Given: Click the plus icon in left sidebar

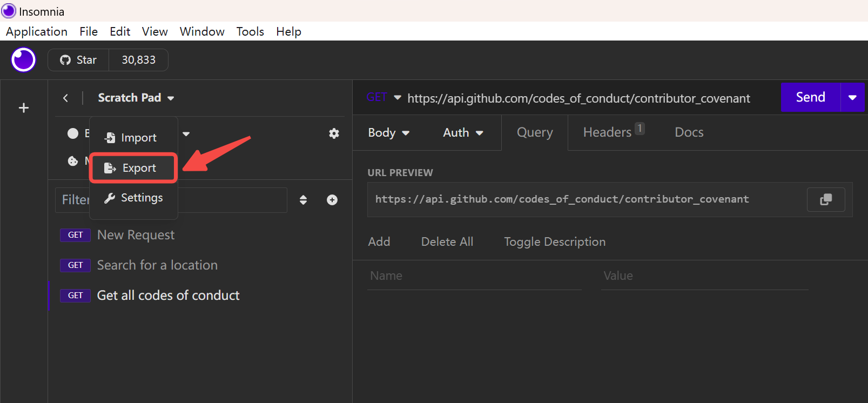Looking at the screenshot, I should pyautogui.click(x=24, y=108).
